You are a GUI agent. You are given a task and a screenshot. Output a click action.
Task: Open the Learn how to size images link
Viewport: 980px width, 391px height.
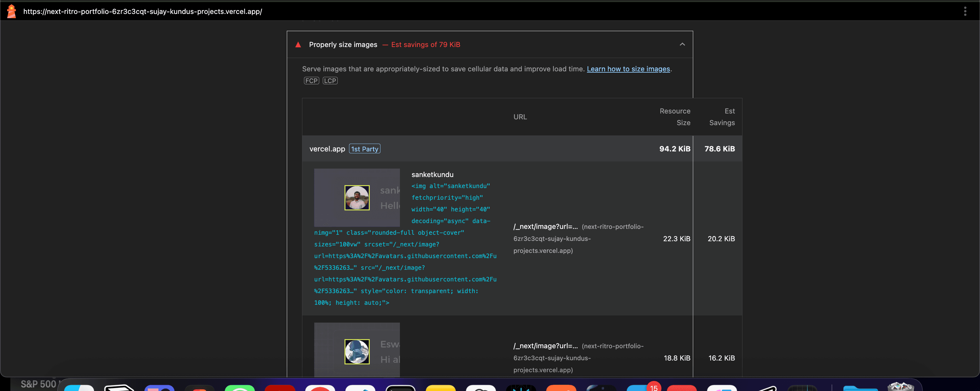tap(628, 69)
